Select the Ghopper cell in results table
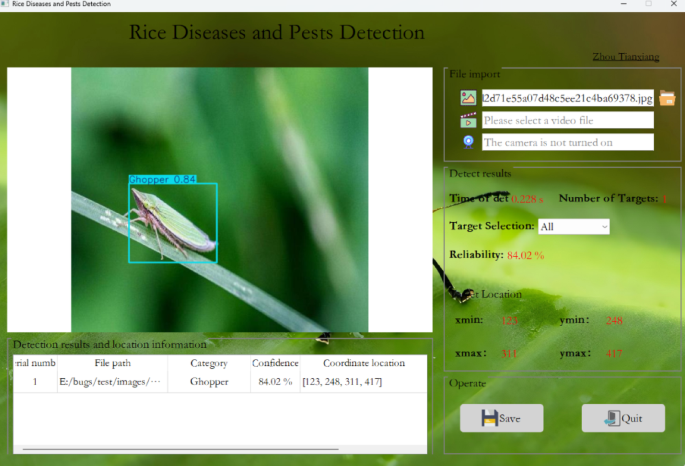This screenshot has height=466, width=685. point(210,381)
